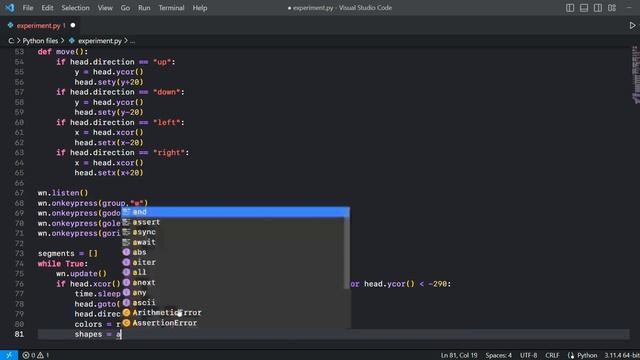Change indentation via 'Spaces: 4'
The height and width of the screenshot is (360, 640).
pos(498,355)
